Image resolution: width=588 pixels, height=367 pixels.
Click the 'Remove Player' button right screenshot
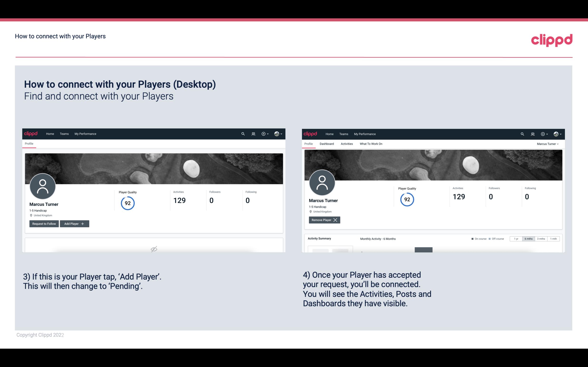pos(324,219)
